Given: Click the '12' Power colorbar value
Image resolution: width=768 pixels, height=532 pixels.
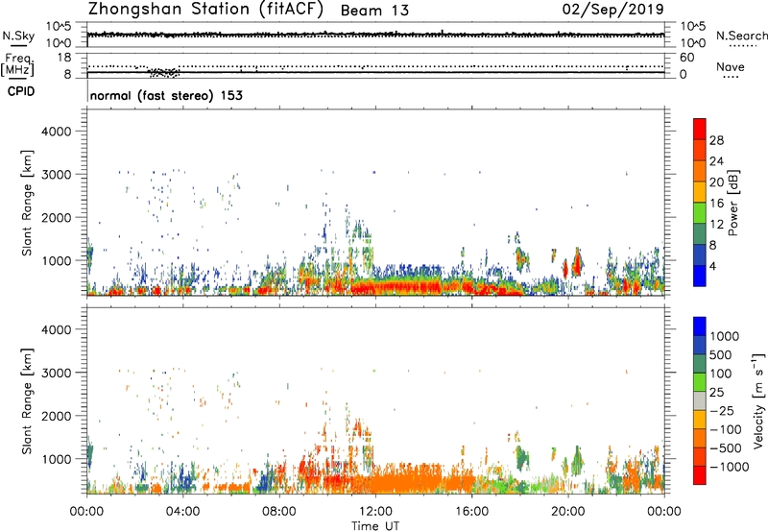Looking at the screenshot, I should point(716,225).
